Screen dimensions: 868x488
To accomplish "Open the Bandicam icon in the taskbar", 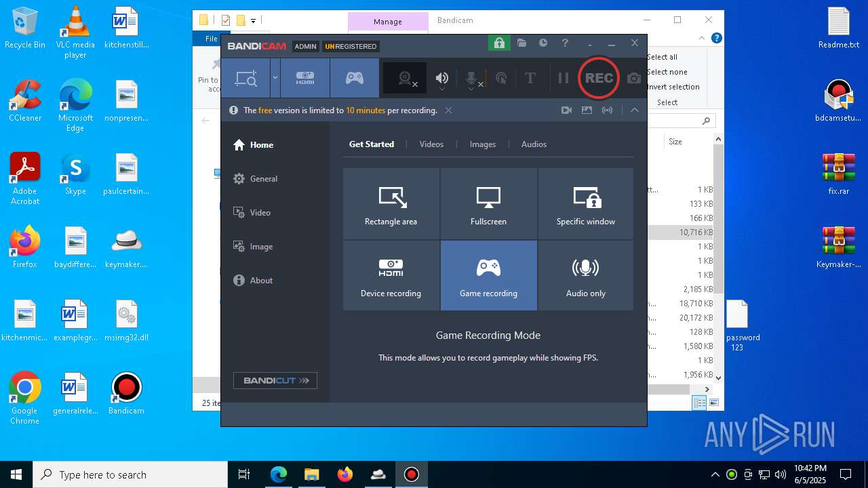I will tap(411, 474).
